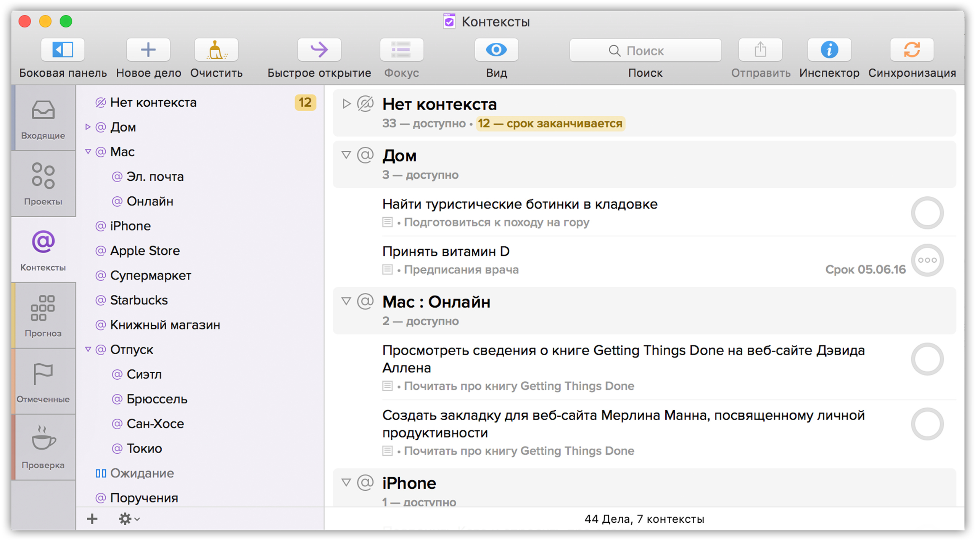Select Фокус toolbar item
This screenshot has width=980, height=541.
pyautogui.click(x=401, y=50)
